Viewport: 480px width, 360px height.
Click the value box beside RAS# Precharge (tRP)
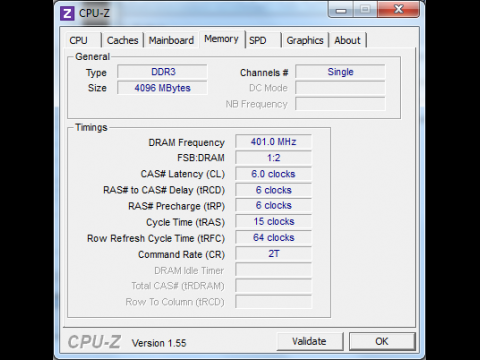273,205
